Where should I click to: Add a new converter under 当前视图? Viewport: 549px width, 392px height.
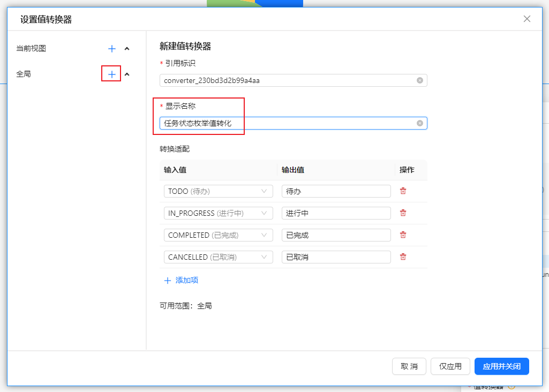click(111, 48)
